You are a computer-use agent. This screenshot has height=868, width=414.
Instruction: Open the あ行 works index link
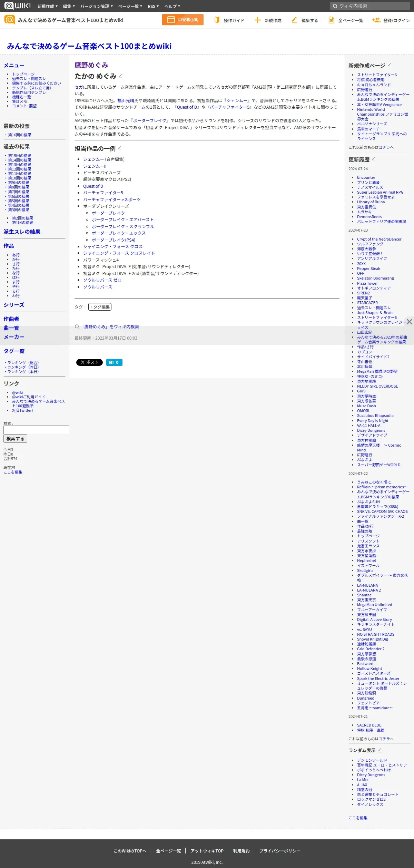pos(16,255)
